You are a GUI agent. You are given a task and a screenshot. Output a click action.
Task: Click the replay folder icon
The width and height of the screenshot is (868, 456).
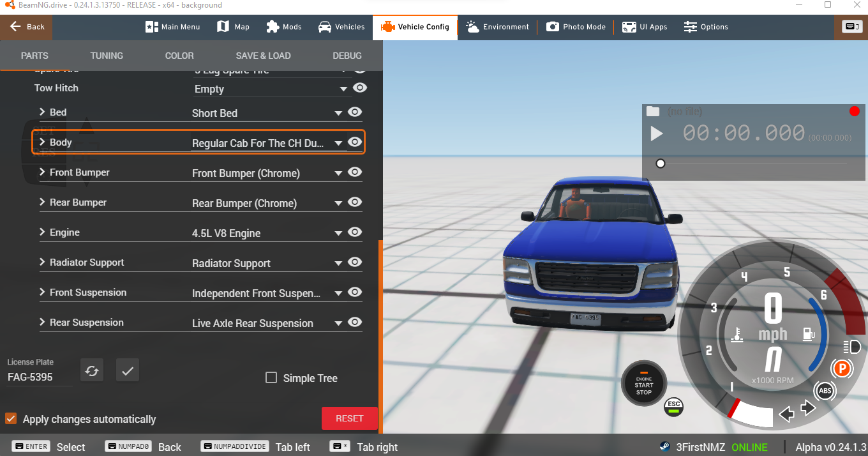point(652,112)
